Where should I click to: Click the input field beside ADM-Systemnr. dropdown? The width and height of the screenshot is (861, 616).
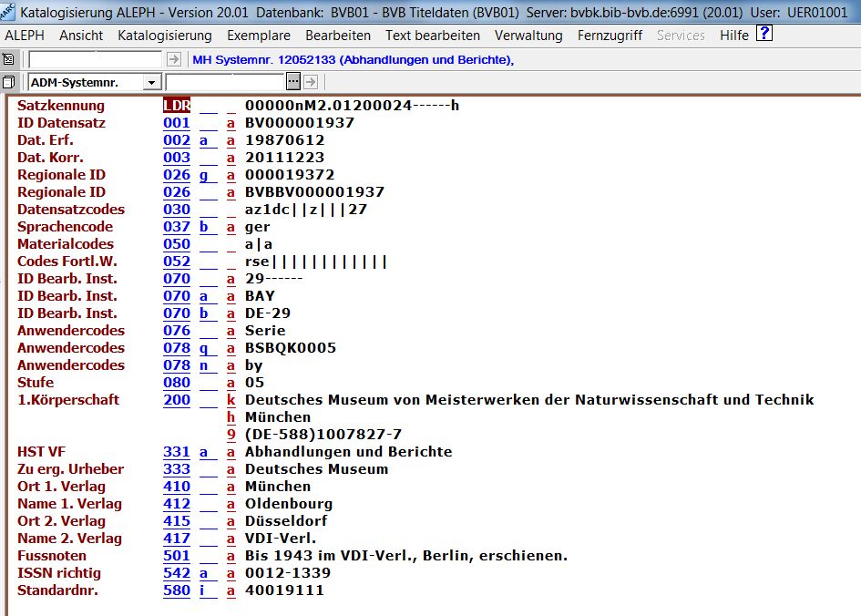[x=238, y=82]
